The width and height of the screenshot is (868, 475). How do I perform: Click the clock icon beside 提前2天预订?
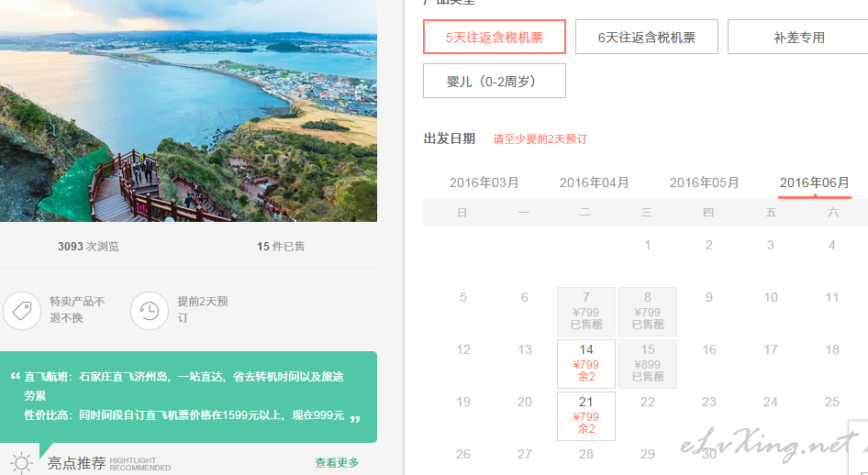click(150, 311)
